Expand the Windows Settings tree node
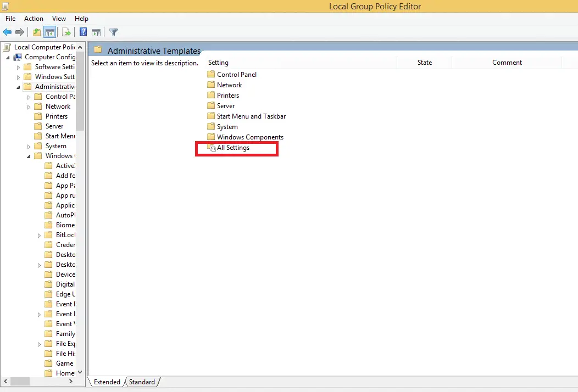 [19, 77]
